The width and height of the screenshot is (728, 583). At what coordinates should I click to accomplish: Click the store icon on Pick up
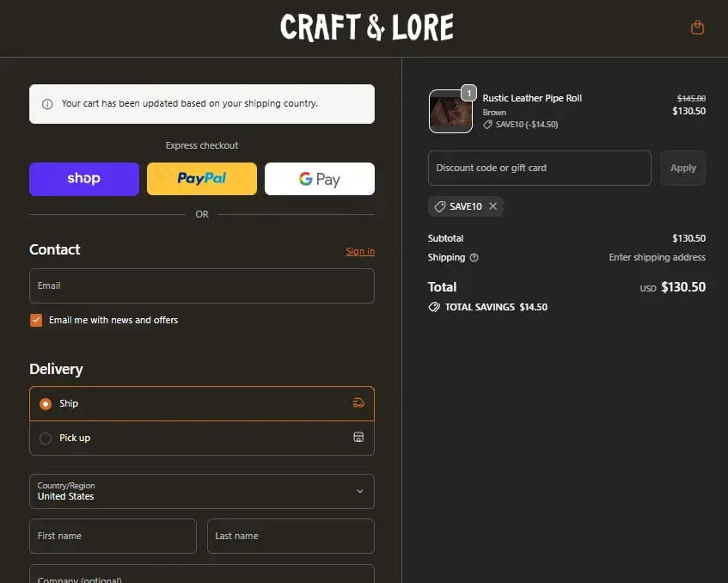358,437
